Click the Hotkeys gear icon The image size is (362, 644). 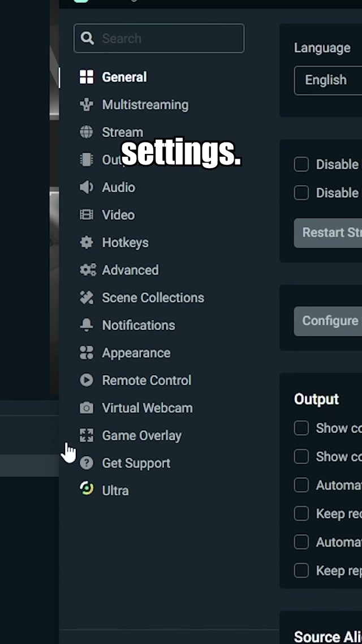point(87,243)
